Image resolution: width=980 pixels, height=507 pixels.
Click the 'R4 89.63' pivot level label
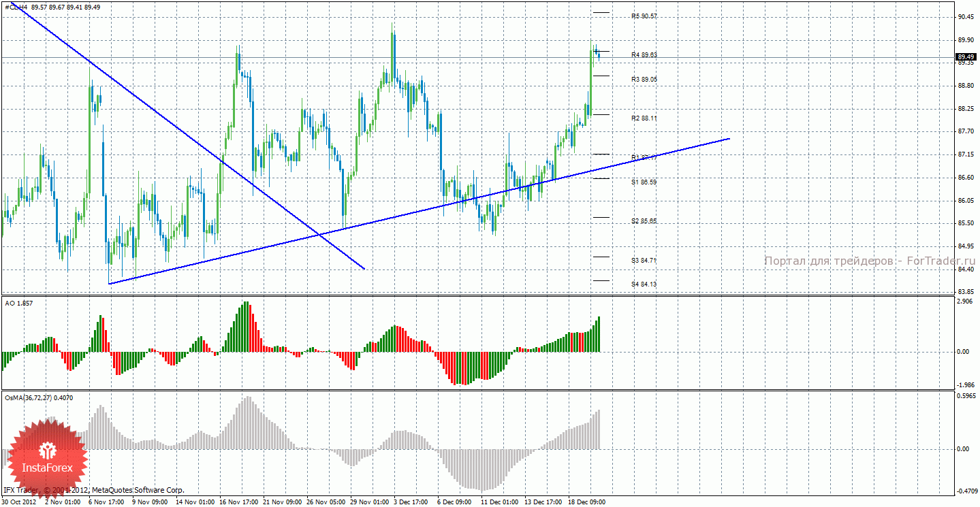click(644, 54)
